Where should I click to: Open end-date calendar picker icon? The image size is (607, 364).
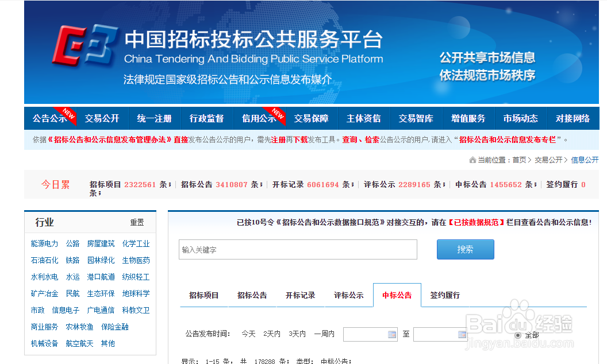pos(462,334)
